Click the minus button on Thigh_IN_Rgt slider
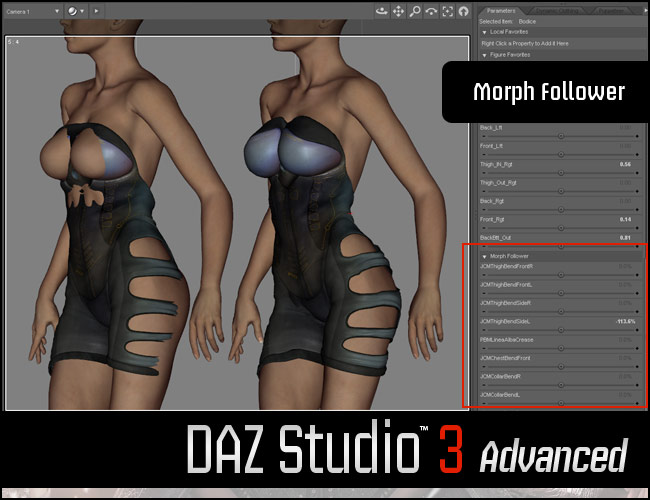Viewport: 650px width, 500px height. tap(484, 172)
